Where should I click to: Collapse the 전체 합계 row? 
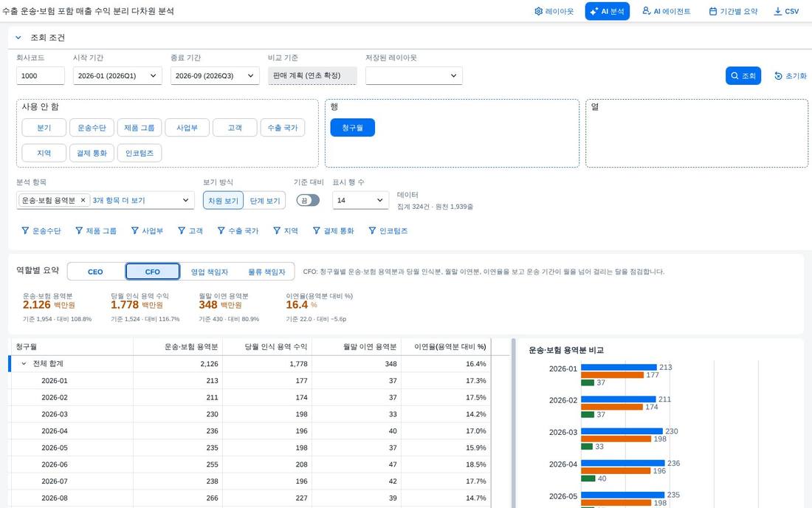(x=24, y=363)
